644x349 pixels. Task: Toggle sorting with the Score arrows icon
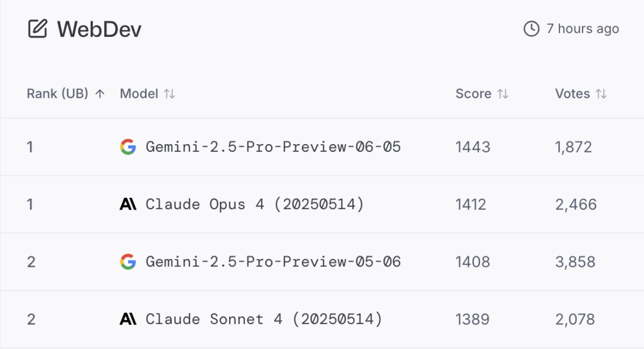coord(503,94)
